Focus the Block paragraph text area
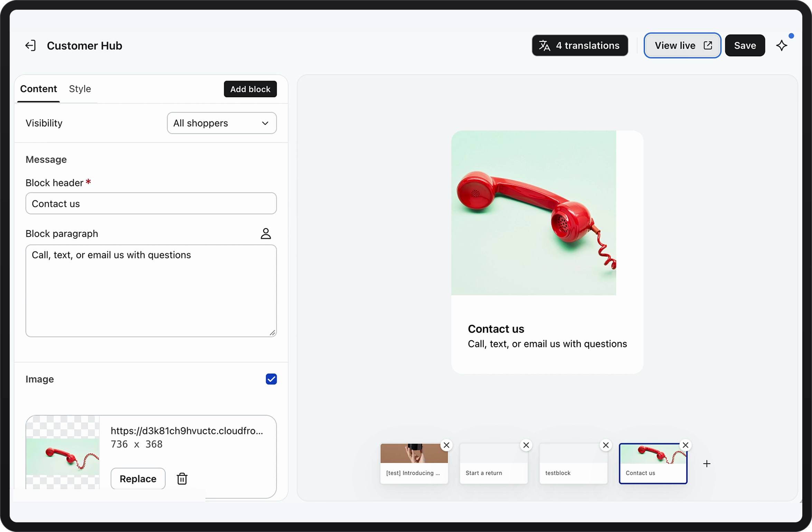The image size is (812, 532). 151,291
